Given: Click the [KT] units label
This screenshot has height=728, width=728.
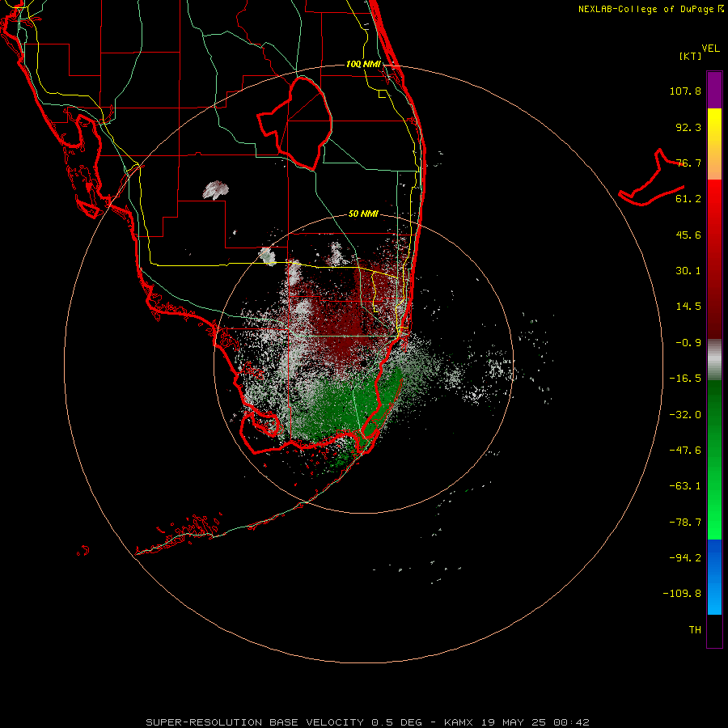Looking at the screenshot, I should pyautogui.click(x=691, y=56).
